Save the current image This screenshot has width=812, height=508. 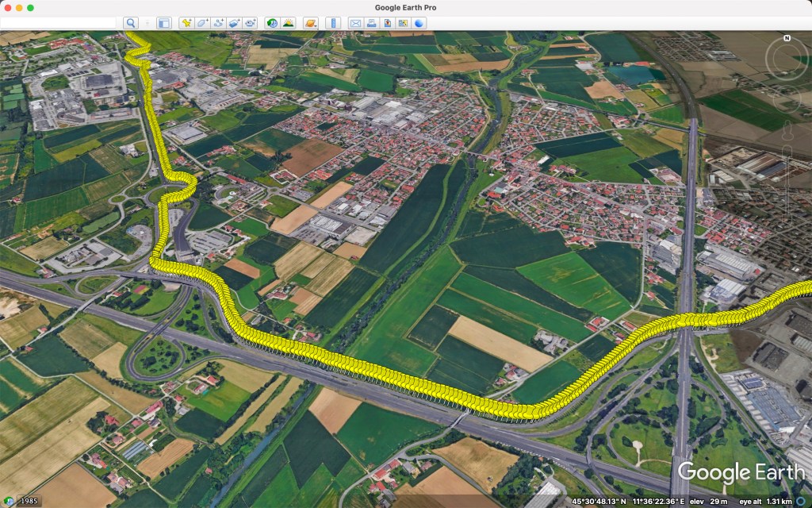coord(387,23)
